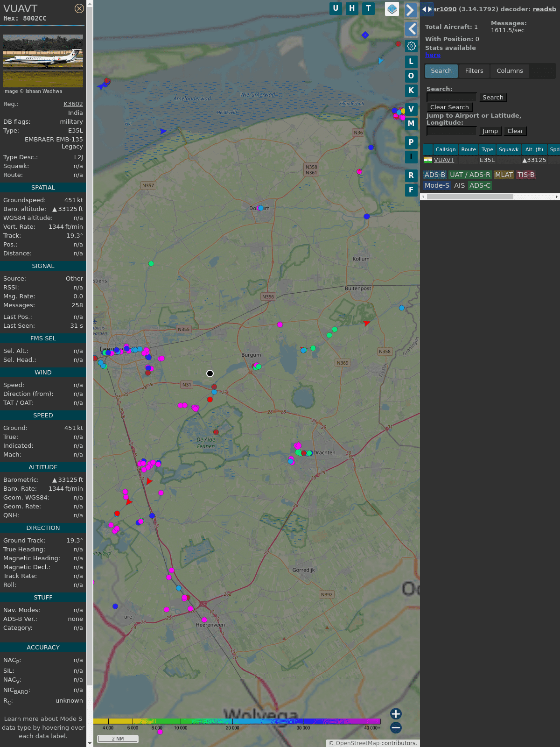Image resolution: width=560 pixels, height=747 pixels.
Task: Zoom in with the plus button
Action: pos(396,714)
